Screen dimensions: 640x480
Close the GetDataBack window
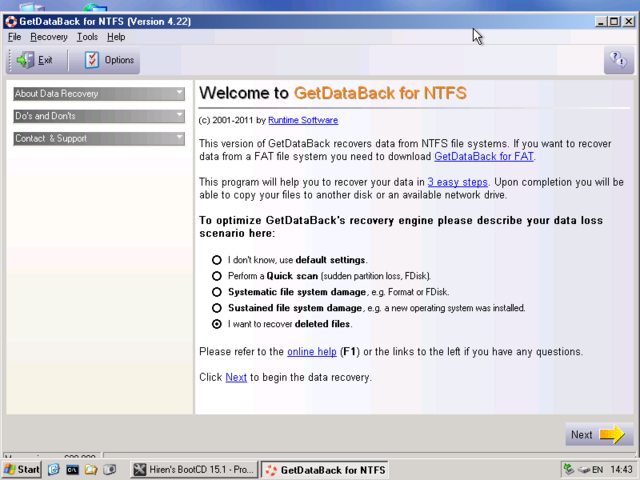coord(629,22)
